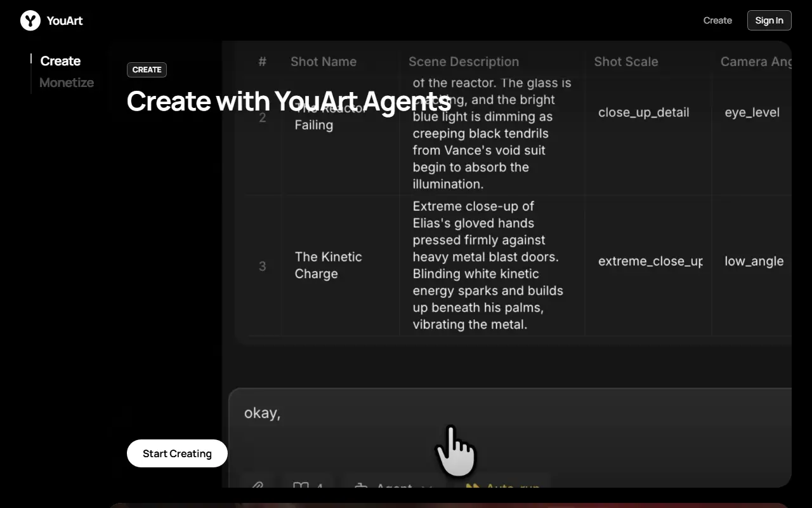Click the "Create with YouArt Agents" heading
The height and width of the screenshot is (508, 812).
289,101
